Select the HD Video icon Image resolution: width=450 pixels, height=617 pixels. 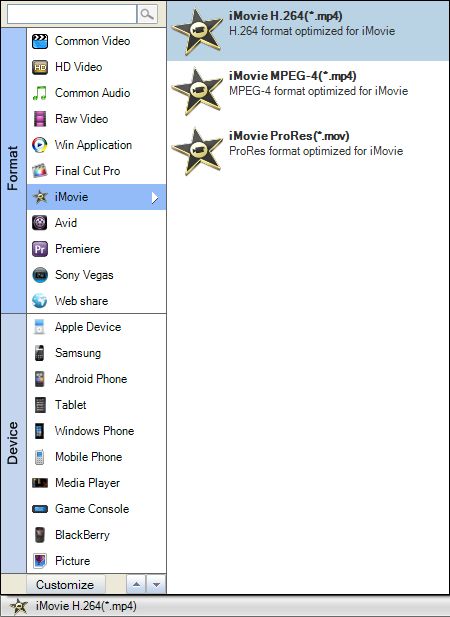[40, 67]
